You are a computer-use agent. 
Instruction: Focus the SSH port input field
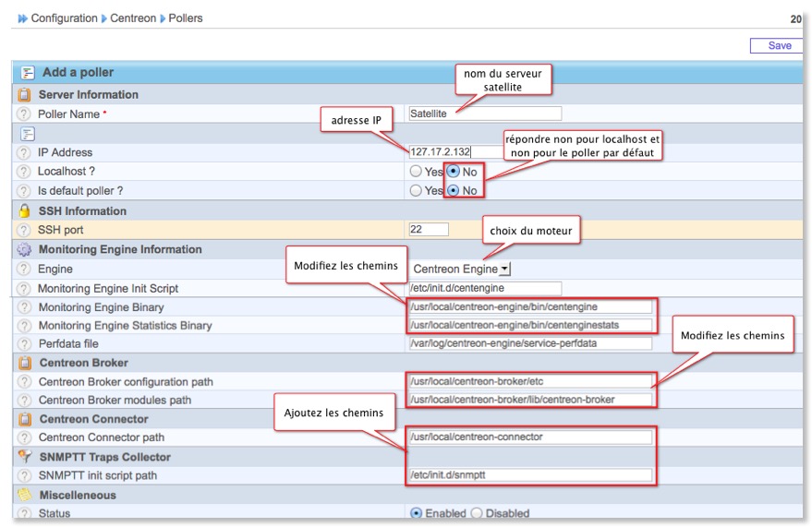coord(428,230)
